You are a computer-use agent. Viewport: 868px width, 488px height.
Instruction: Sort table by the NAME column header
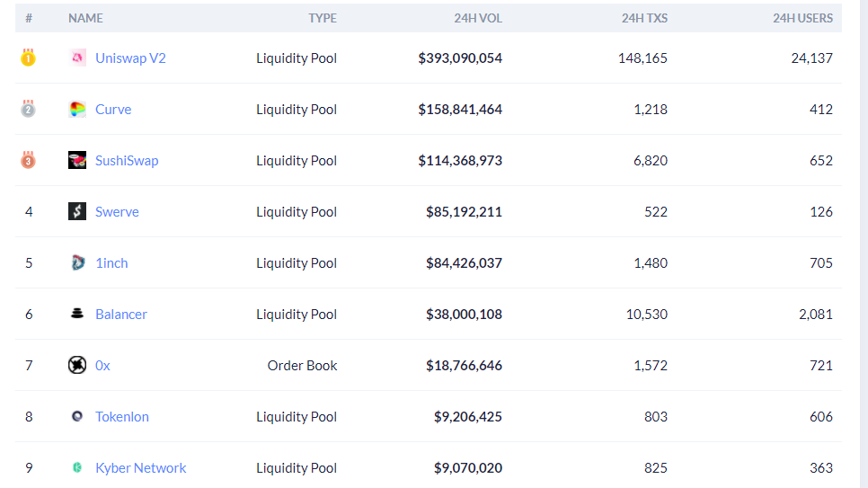[x=85, y=18]
